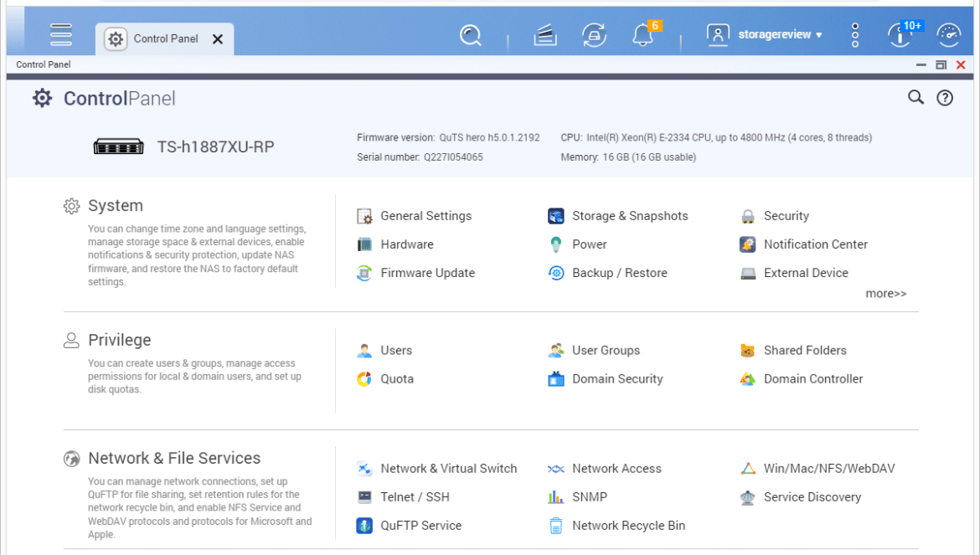
Task: Click the Service Discovery icon
Action: (747, 497)
